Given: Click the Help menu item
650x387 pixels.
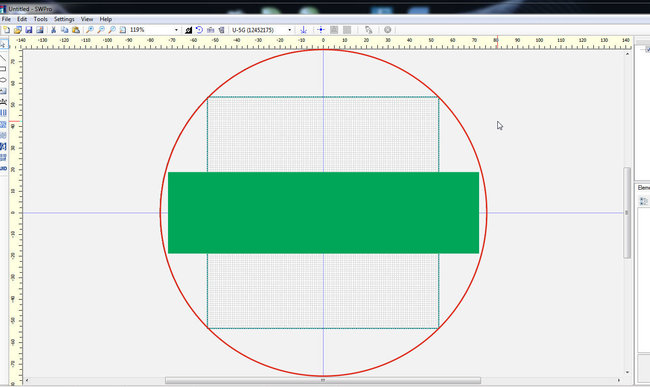Looking at the screenshot, I should point(106,19).
